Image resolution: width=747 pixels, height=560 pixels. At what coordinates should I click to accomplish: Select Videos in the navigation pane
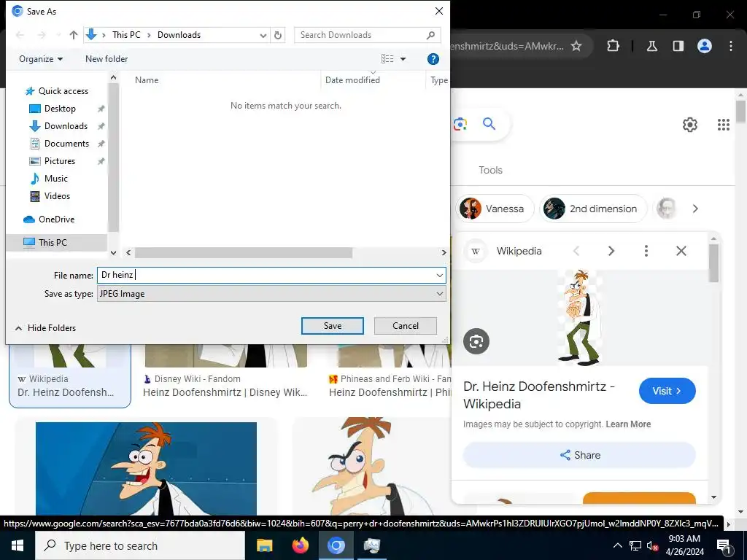click(57, 196)
